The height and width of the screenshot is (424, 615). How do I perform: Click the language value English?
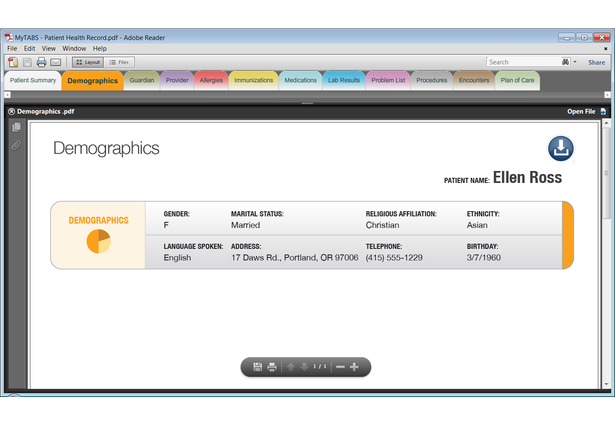(177, 258)
